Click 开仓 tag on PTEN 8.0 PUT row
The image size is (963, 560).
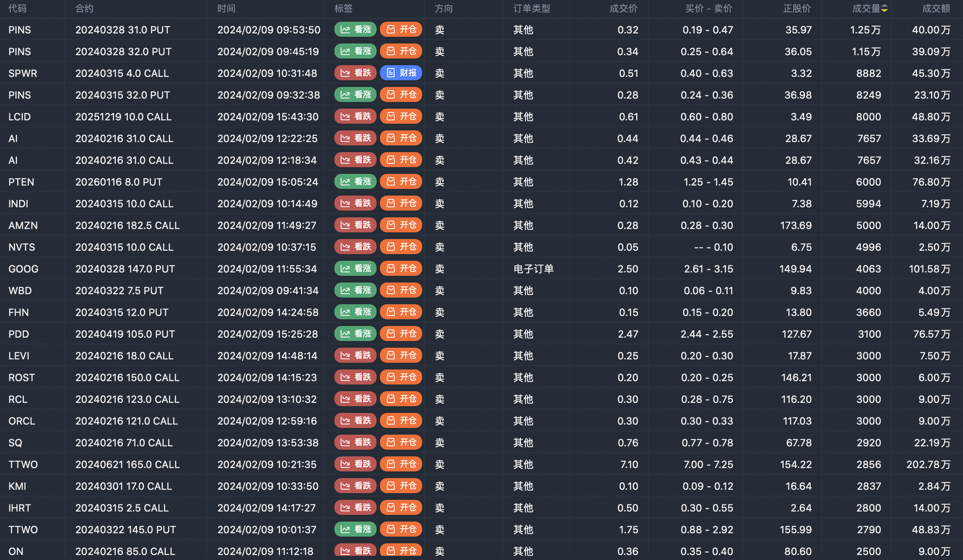(x=401, y=182)
